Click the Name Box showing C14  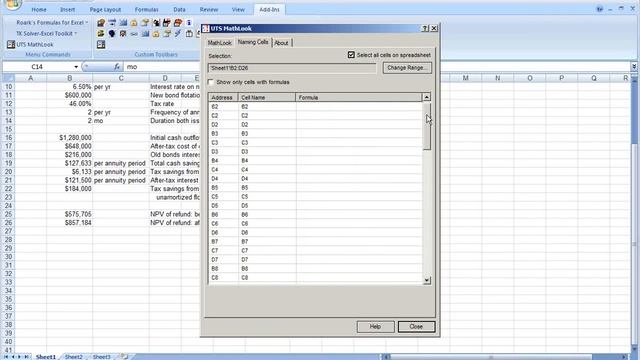click(37, 67)
